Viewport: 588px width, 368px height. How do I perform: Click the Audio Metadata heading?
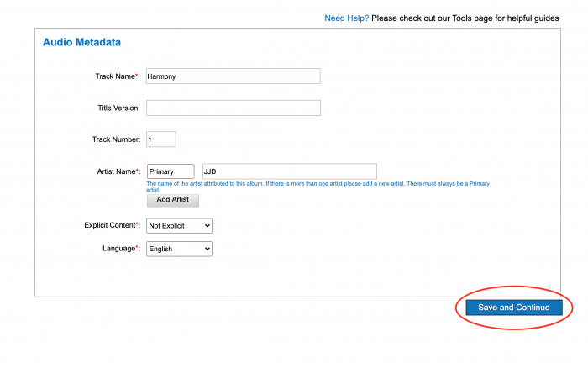click(x=81, y=42)
